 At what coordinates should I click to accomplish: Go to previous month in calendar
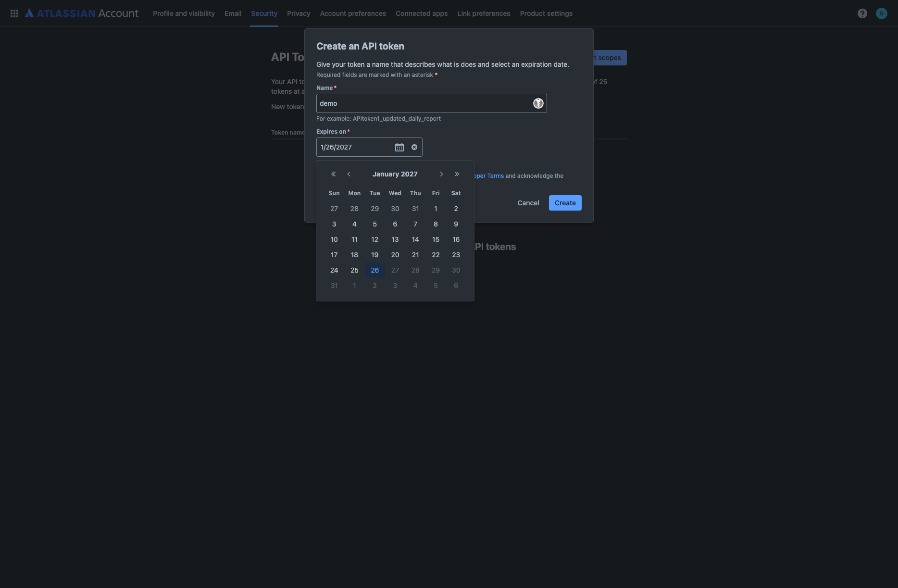(349, 174)
